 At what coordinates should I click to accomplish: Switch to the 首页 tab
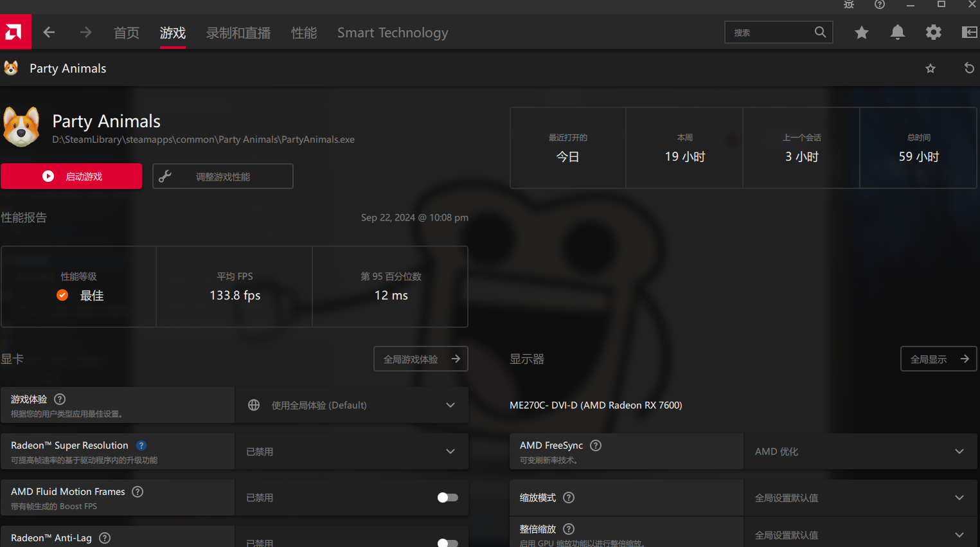(x=127, y=33)
